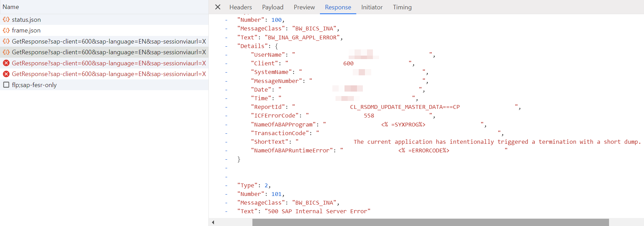This screenshot has width=644, height=226.
Task: Click the ICF error code value 558
Action: coord(369,116)
